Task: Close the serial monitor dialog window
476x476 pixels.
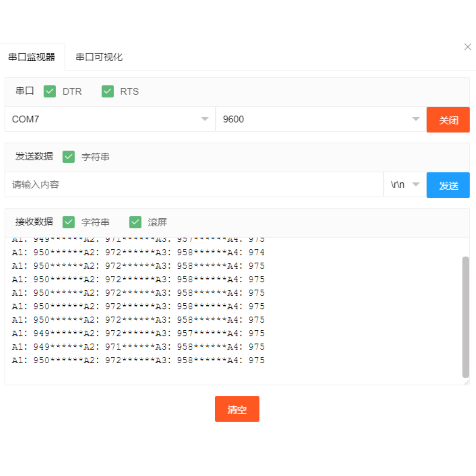Action: pyautogui.click(x=468, y=47)
